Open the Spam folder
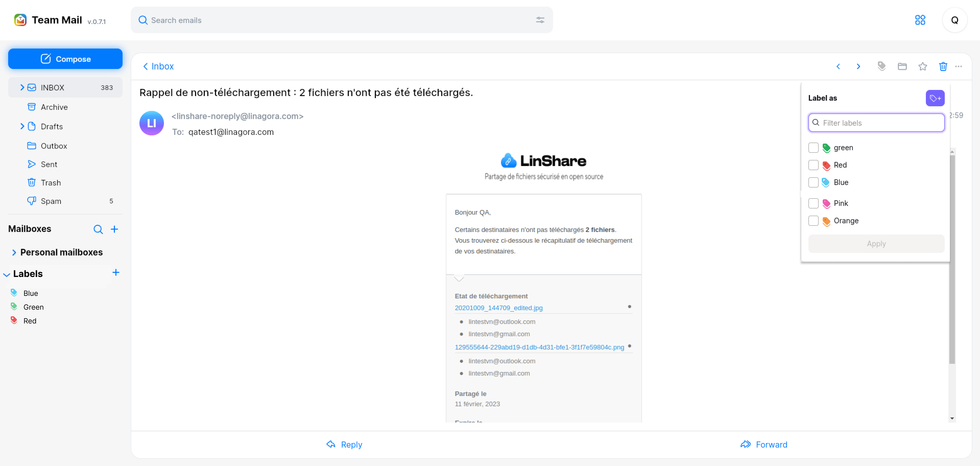This screenshot has width=980, height=466. [x=65, y=201]
